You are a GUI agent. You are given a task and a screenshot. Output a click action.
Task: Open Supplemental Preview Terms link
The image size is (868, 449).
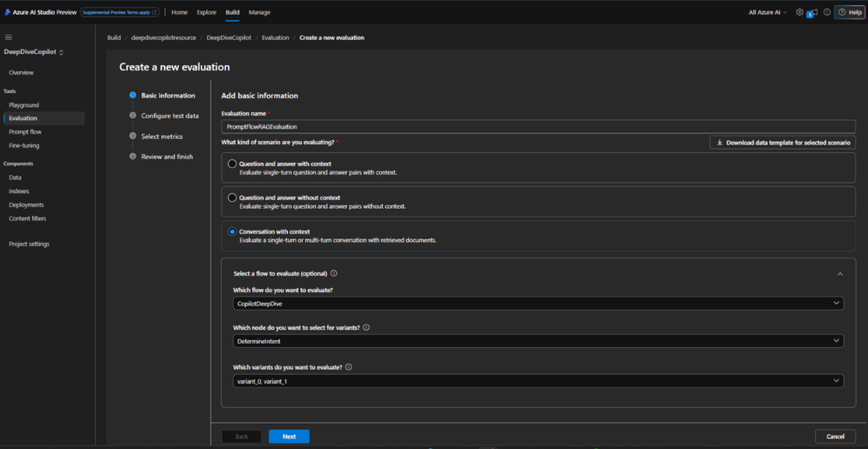tap(119, 12)
